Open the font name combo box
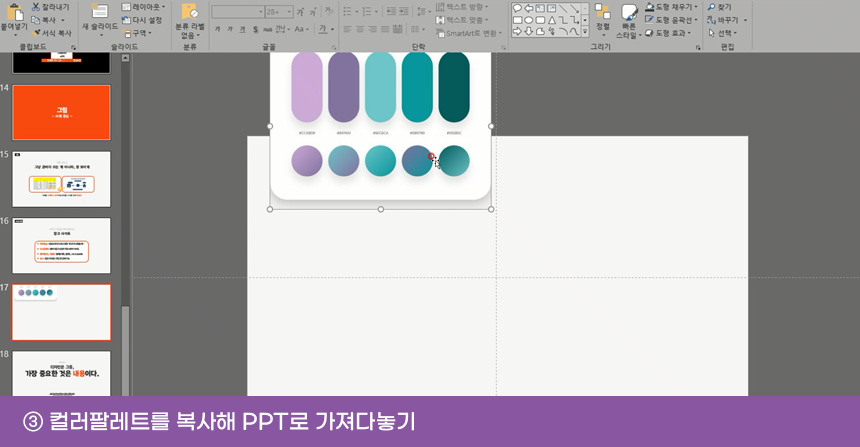 (x=237, y=12)
